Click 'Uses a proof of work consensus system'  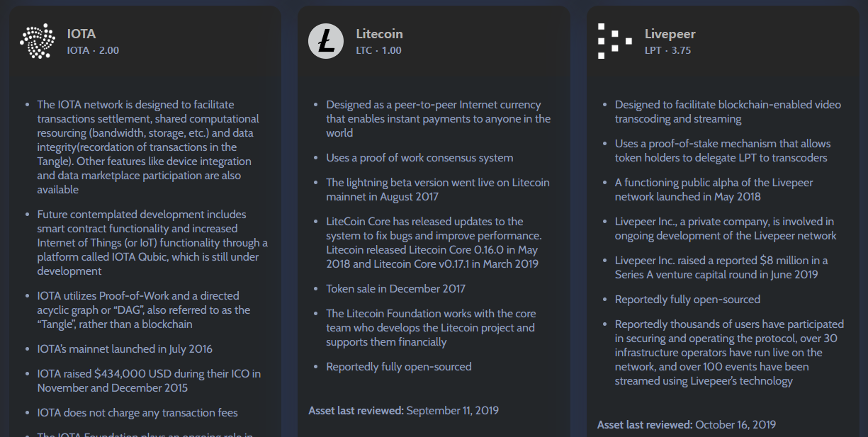click(x=419, y=158)
